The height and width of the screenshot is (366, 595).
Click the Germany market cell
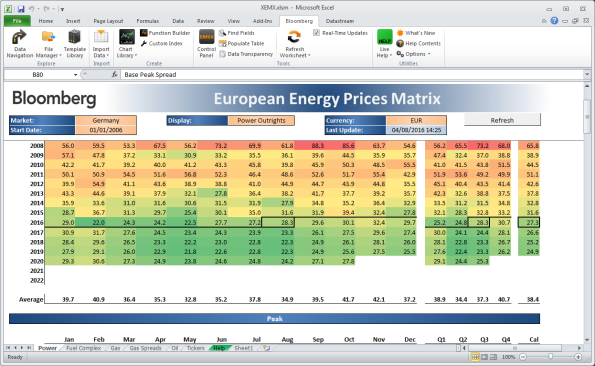(x=106, y=121)
